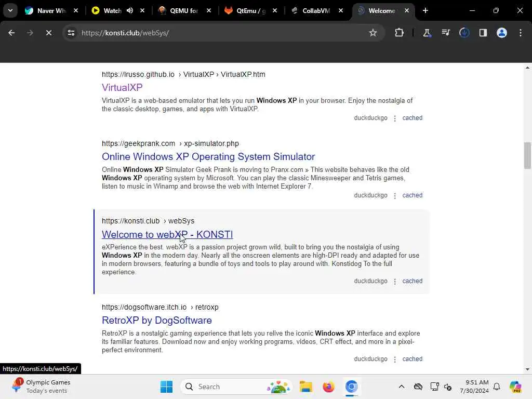
Task: Open RetroXP result's cached copy
Action: coord(412,358)
